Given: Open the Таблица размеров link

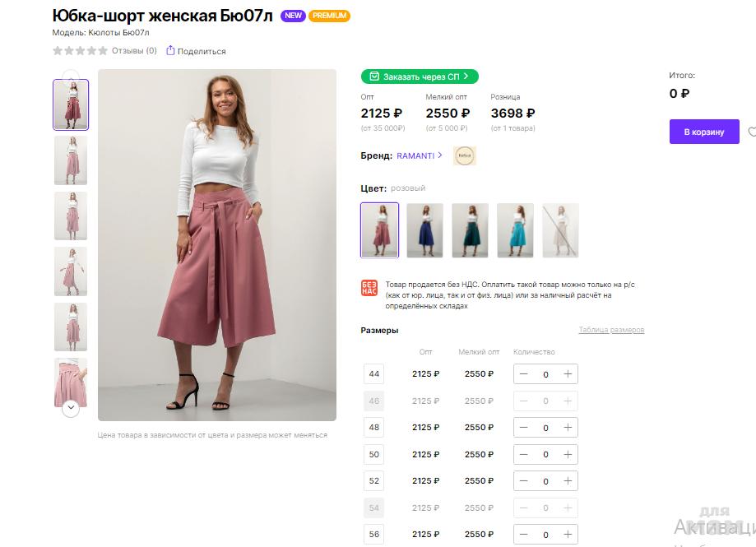Looking at the screenshot, I should tap(611, 330).
